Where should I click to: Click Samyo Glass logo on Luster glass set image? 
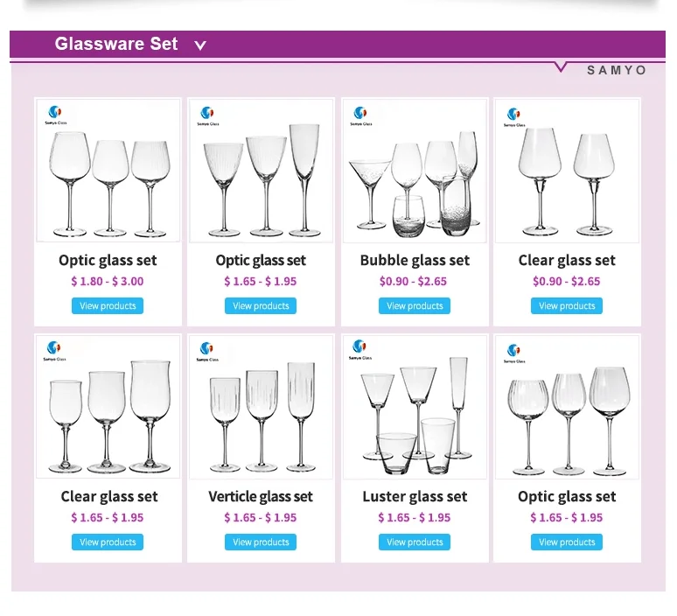tap(359, 350)
